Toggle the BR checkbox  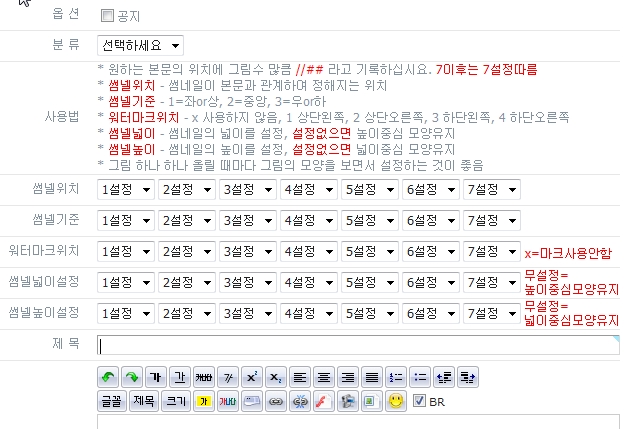coord(419,401)
